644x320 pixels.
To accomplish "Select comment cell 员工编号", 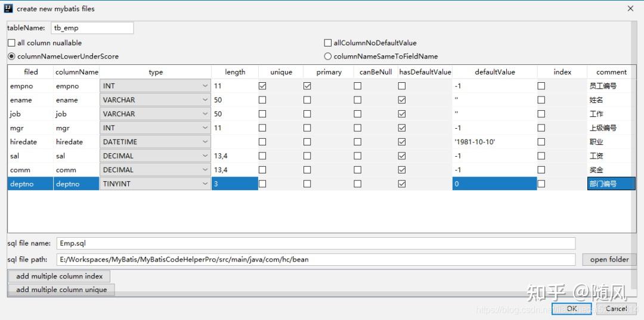I will coord(612,86).
